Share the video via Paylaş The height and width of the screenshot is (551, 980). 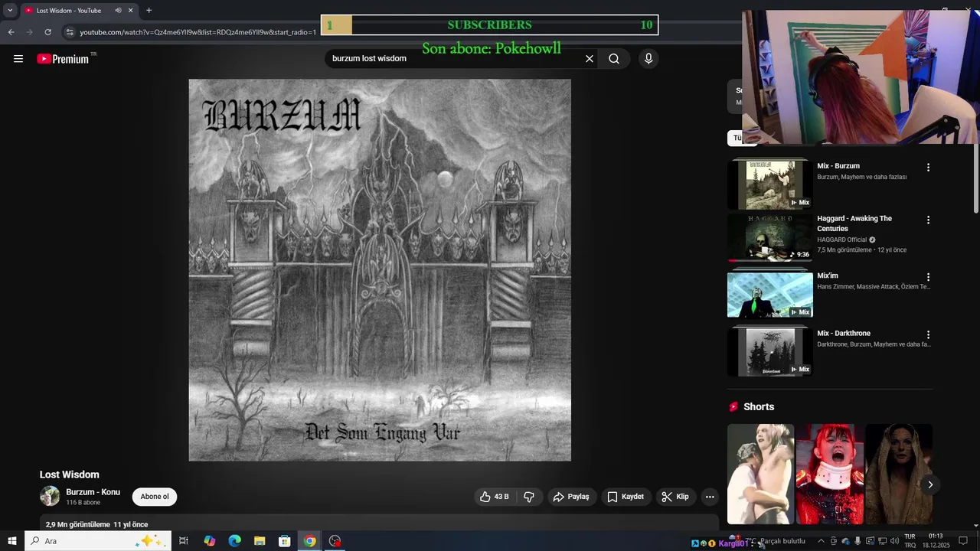571,497
